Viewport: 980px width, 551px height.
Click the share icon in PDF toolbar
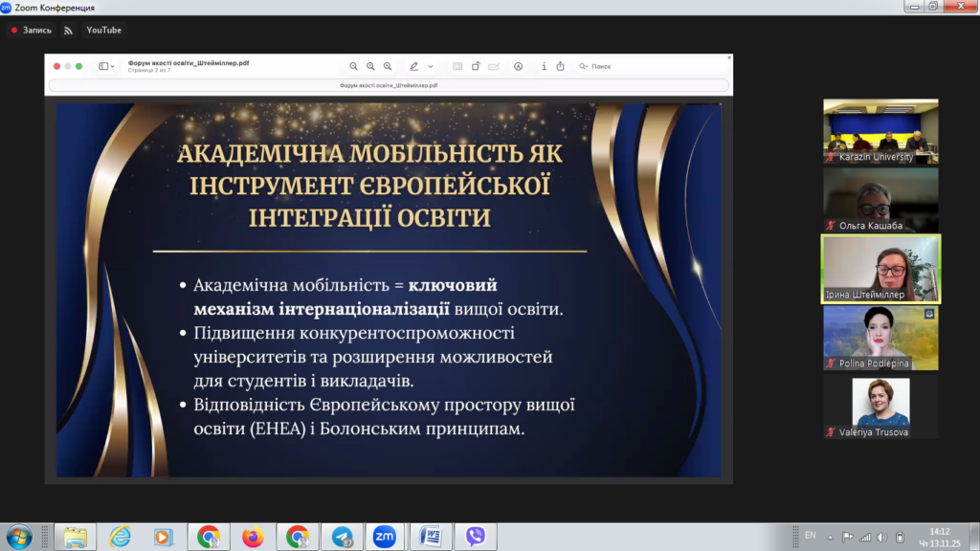pyautogui.click(x=560, y=66)
